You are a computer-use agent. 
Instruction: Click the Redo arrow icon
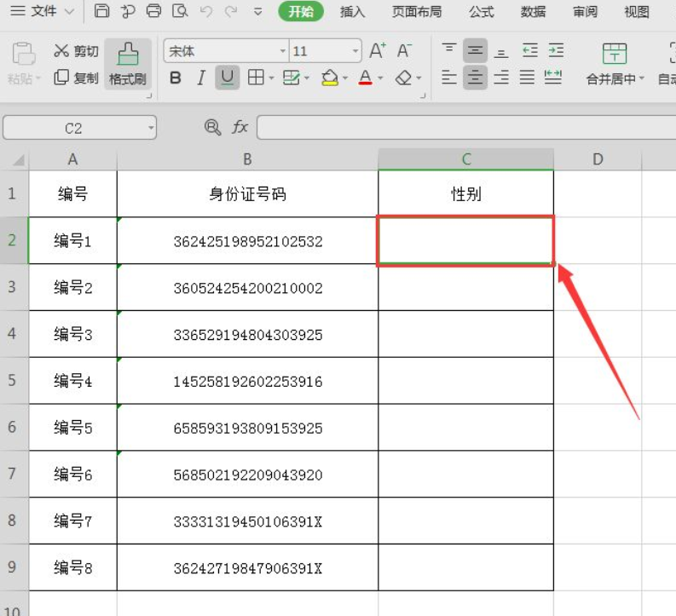(x=231, y=11)
